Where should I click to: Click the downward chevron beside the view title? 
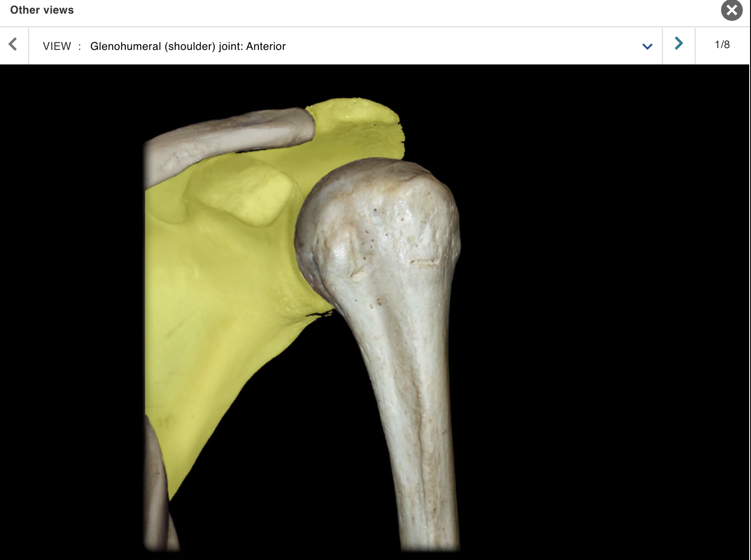pos(647,46)
